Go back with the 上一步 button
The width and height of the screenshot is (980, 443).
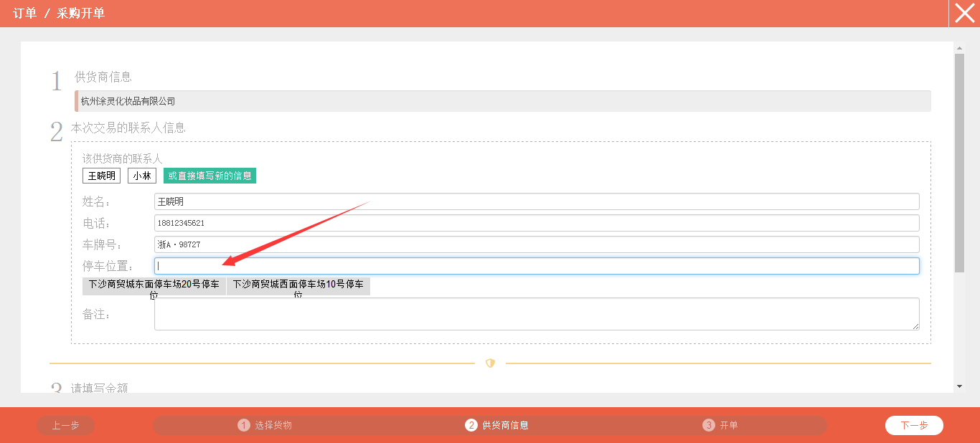point(65,425)
